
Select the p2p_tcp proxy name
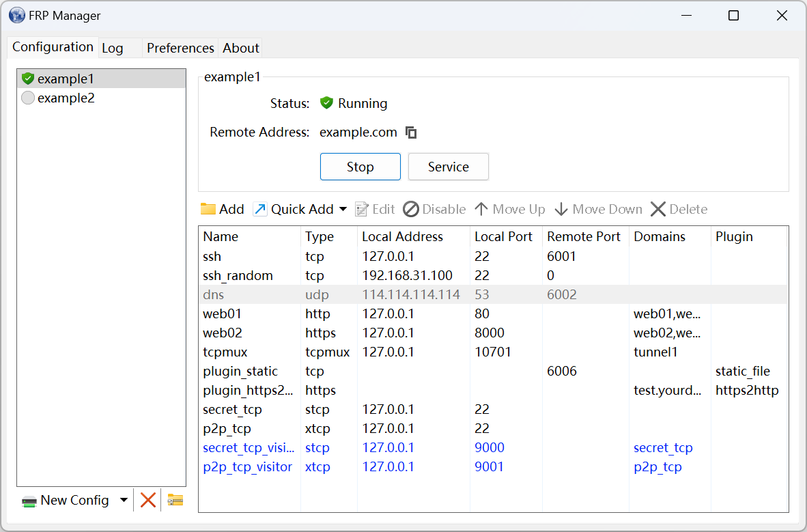pyautogui.click(x=227, y=428)
